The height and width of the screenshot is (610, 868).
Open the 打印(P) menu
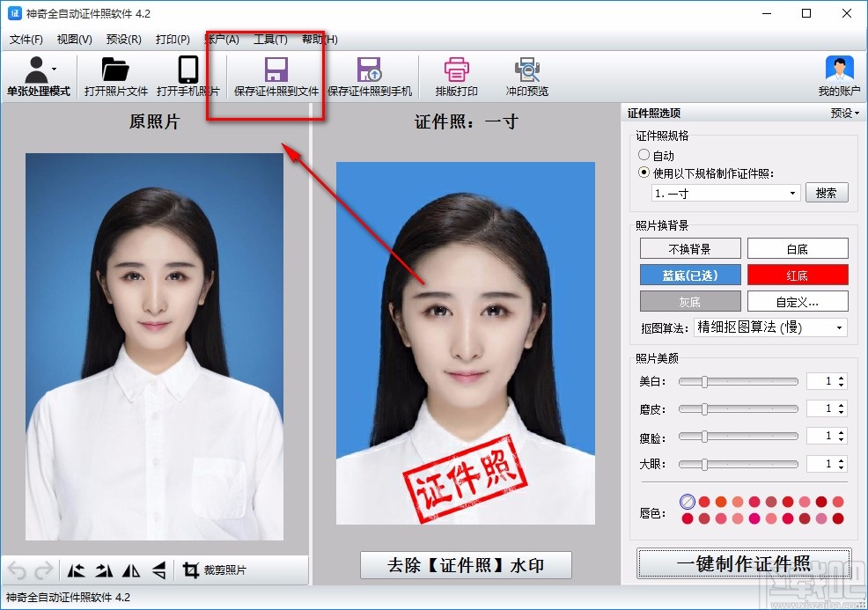(173, 40)
